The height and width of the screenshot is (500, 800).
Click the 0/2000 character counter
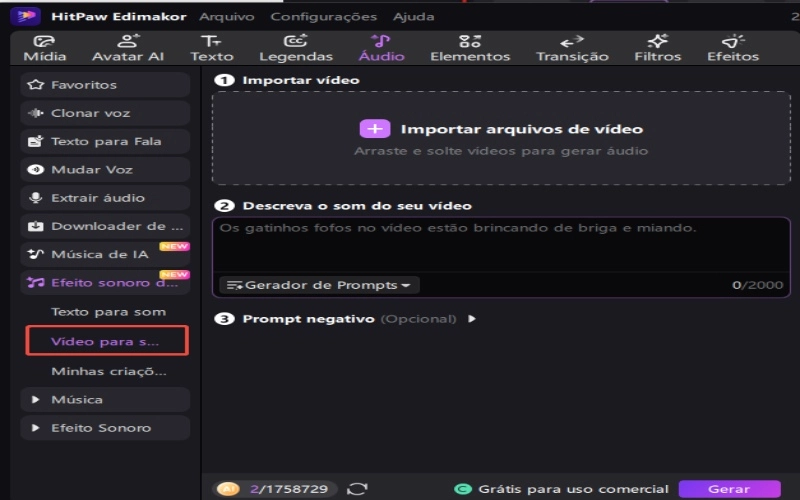(x=757, y=285)
